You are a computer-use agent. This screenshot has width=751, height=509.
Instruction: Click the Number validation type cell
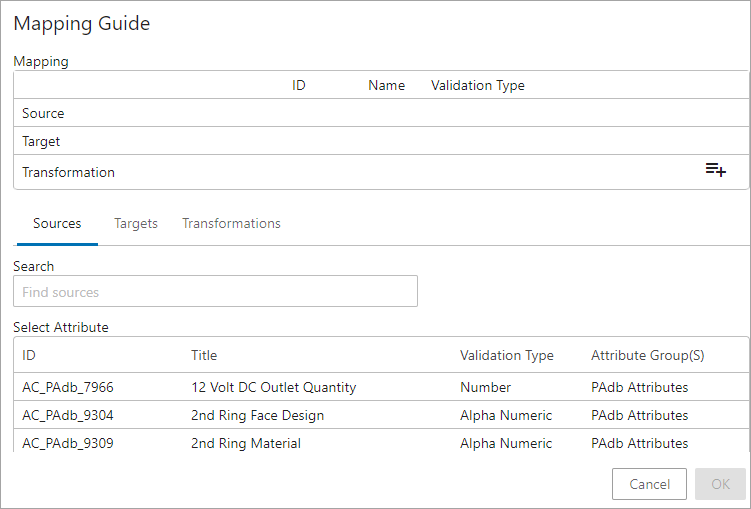485,387
